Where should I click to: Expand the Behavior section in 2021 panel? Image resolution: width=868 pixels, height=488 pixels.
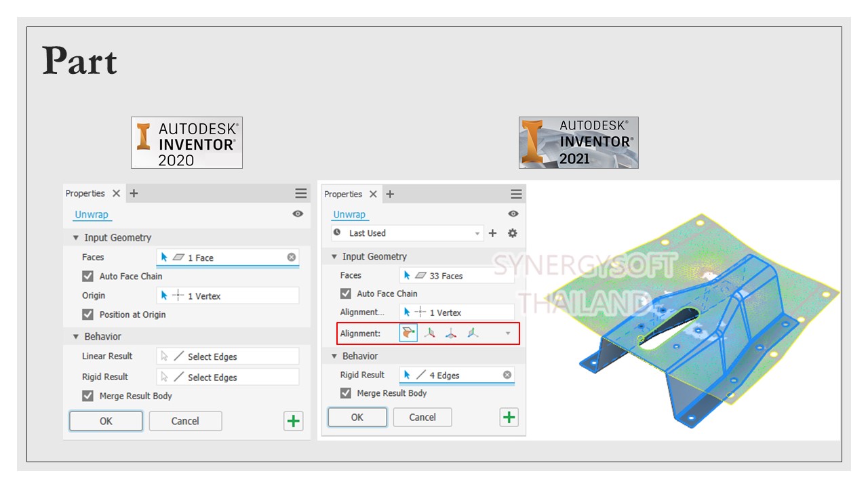(x=333, y=356)
